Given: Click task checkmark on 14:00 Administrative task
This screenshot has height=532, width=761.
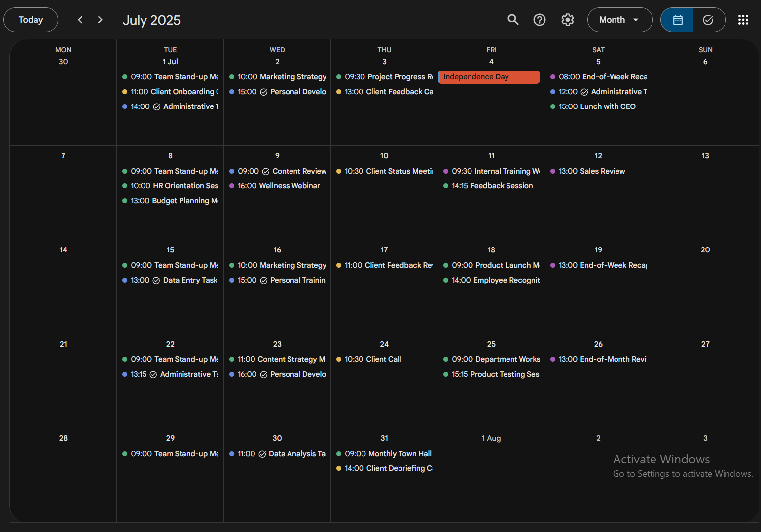Looking at the screenshot, I should (x=157, y=107).
